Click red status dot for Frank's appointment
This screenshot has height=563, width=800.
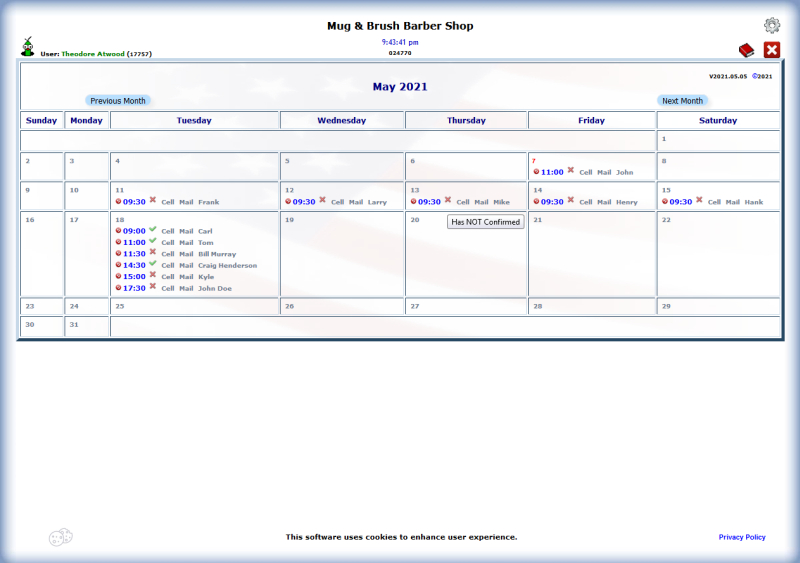118,202
